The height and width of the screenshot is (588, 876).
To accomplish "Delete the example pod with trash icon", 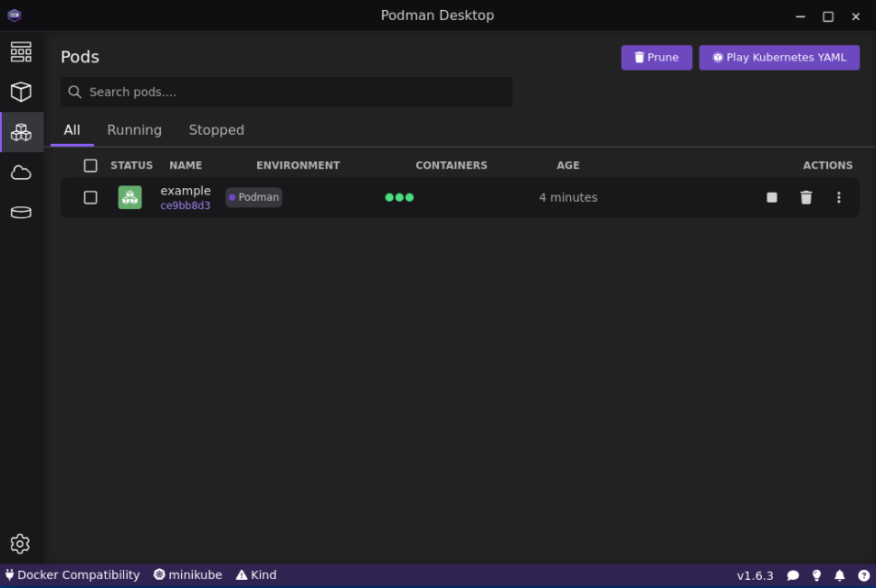I will pyautogui.click(x=805, y=197).
